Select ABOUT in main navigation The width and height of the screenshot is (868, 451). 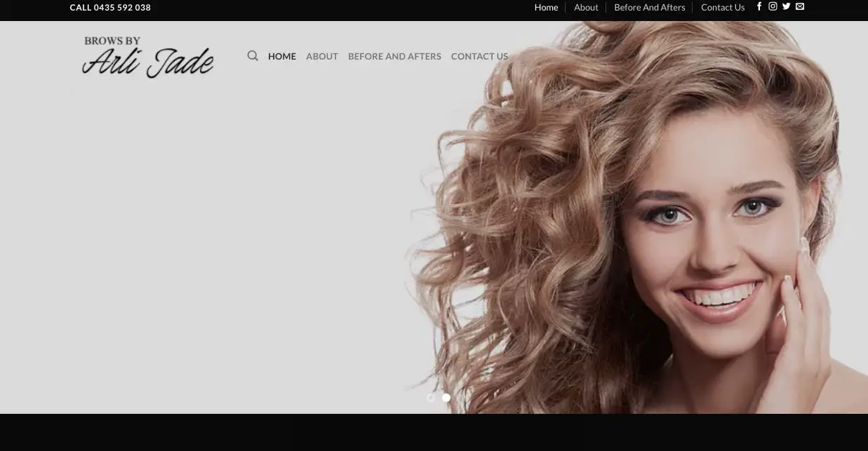pyautogui.click(x=322, y=56)
